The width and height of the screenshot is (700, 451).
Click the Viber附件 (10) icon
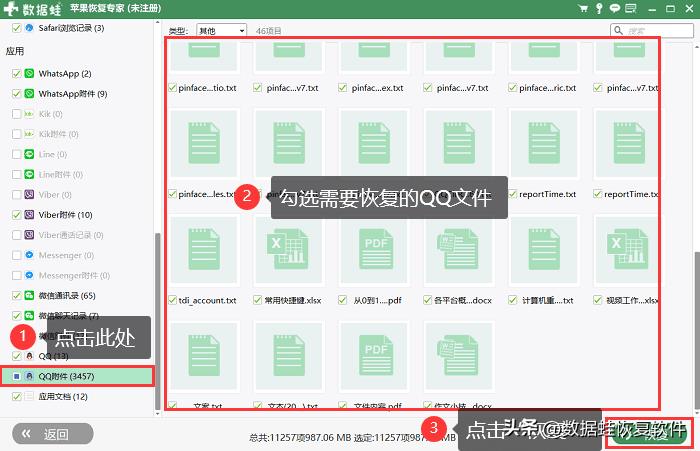29,215
